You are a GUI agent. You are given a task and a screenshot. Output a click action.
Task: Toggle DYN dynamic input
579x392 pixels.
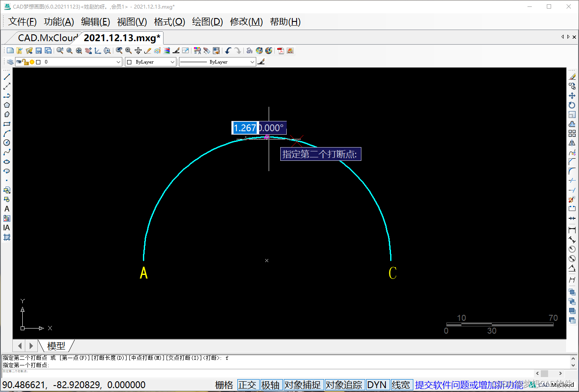[x=377, y=385]
